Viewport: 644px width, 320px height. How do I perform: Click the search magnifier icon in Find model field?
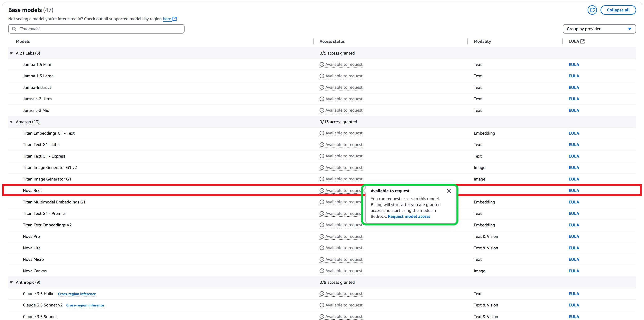(14, 29)
